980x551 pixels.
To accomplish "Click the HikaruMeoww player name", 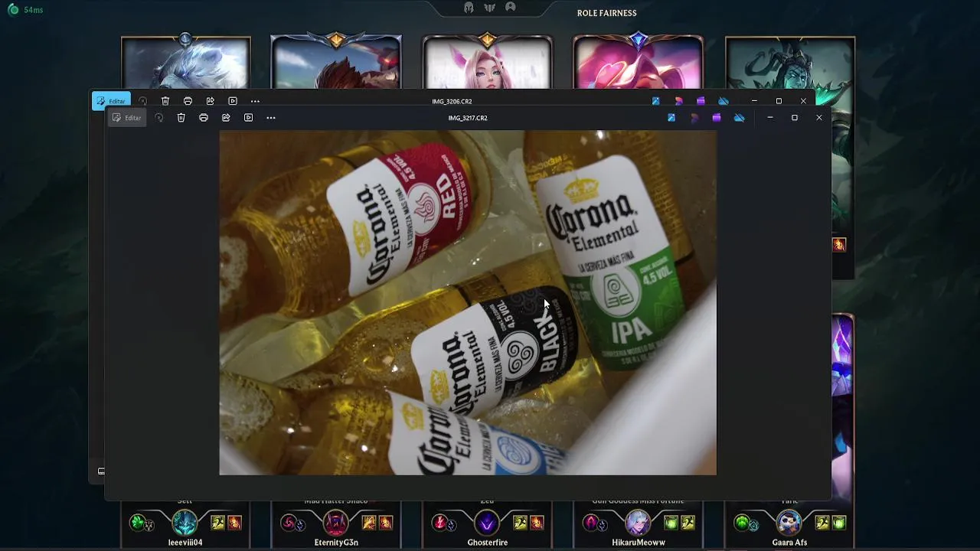I will tap(639, 543).
